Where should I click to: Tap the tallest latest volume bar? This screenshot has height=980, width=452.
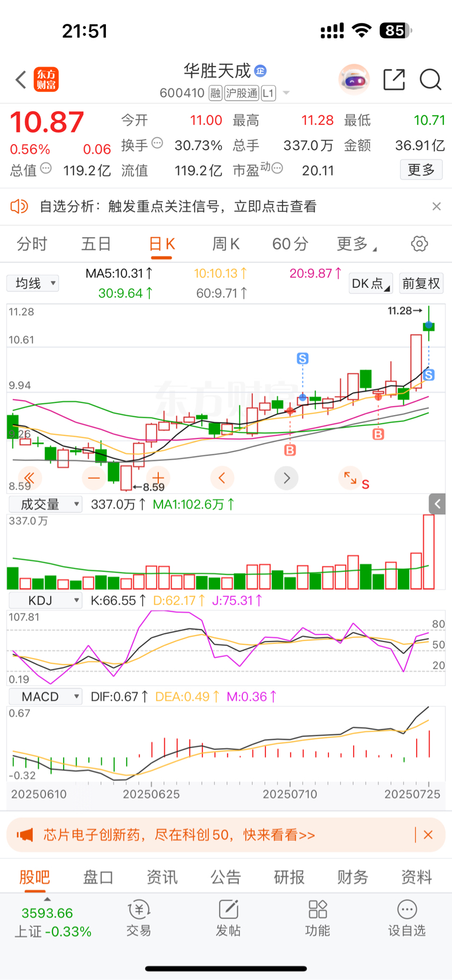click(x=428, y=552)
